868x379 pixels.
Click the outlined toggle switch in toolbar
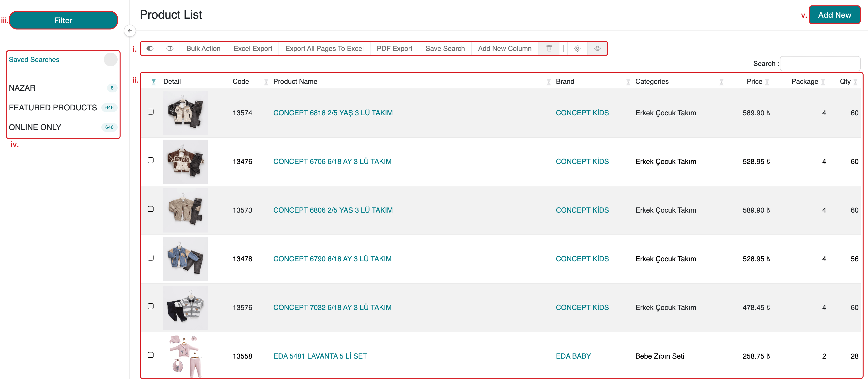[x=170, y=48]
